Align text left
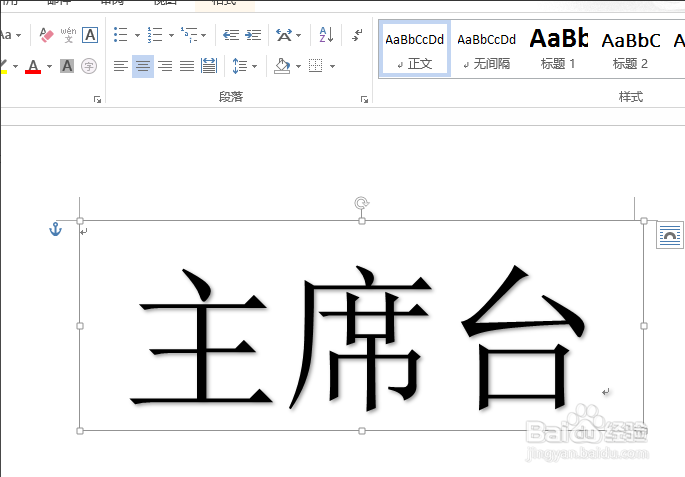The height and width of the screenshot is (477, 685). pyautogui.click(x=121, y=66)
